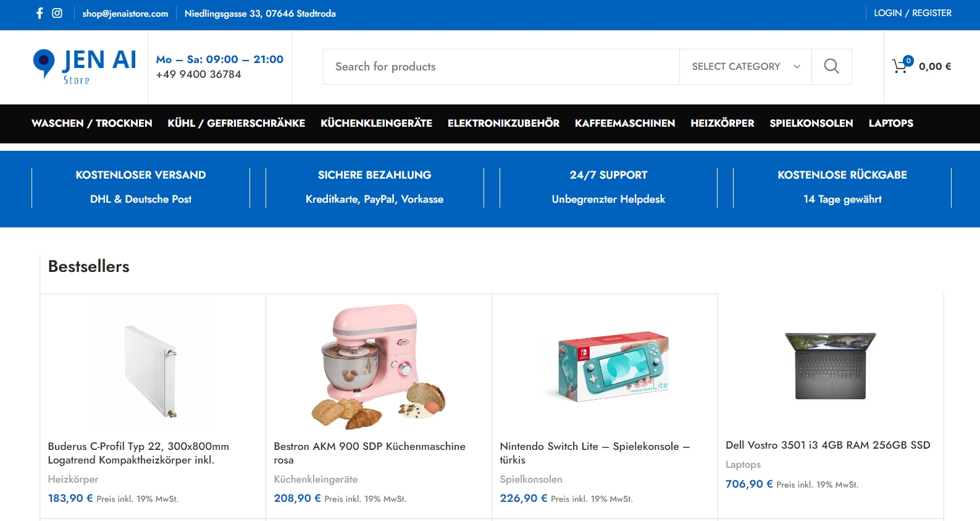
Task: Click the JEN AI Store logo
Action: pos(85,67)
